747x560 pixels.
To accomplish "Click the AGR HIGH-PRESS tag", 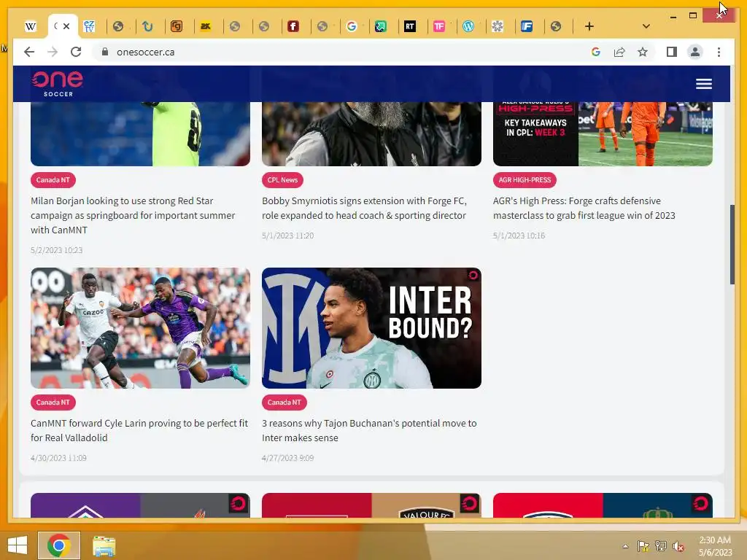I will [x=525, y=180].
